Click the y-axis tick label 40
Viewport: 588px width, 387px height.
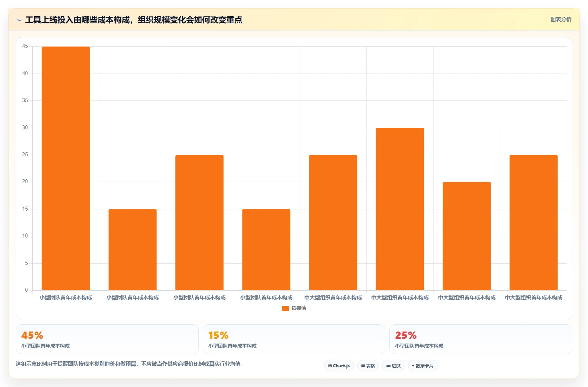(x=25, y=74)
